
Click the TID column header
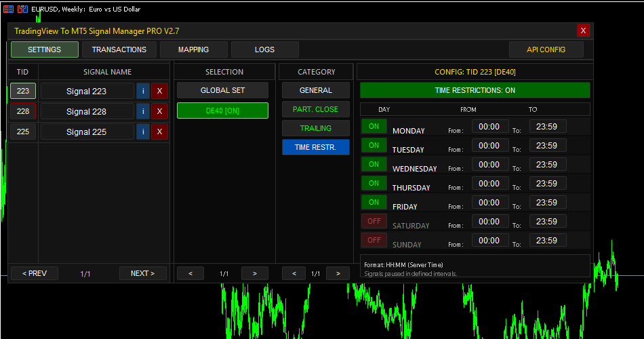(x=22, y=72)
